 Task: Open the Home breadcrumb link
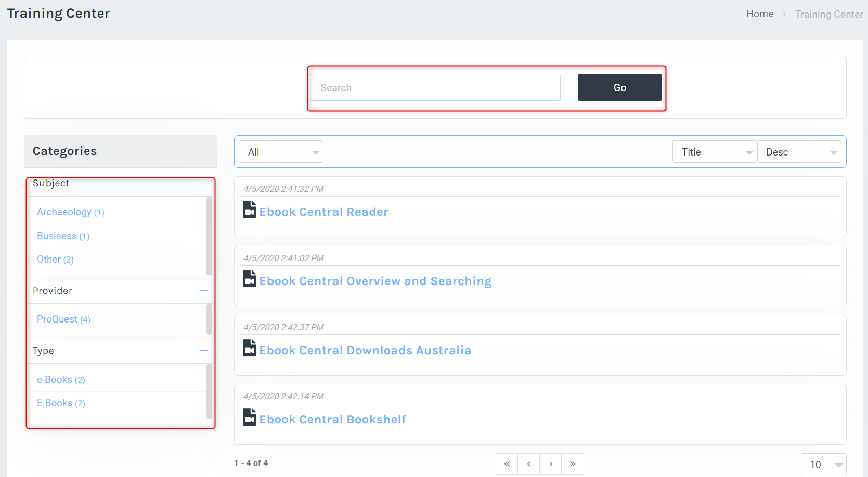[760, 14]
